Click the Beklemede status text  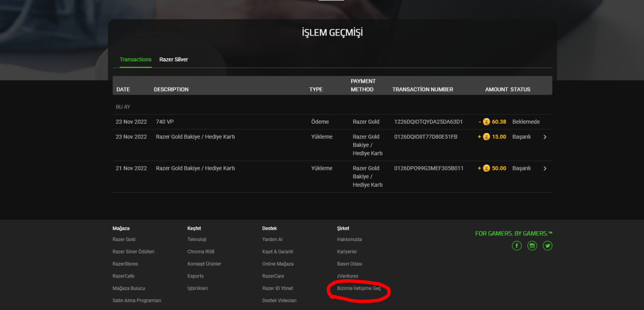click(x=526, y=122)
